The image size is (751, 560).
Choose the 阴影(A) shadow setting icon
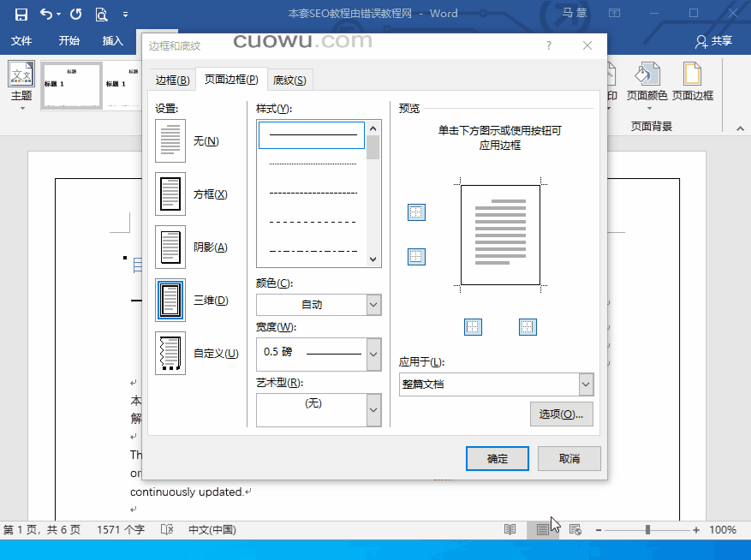tap(170, 247)
